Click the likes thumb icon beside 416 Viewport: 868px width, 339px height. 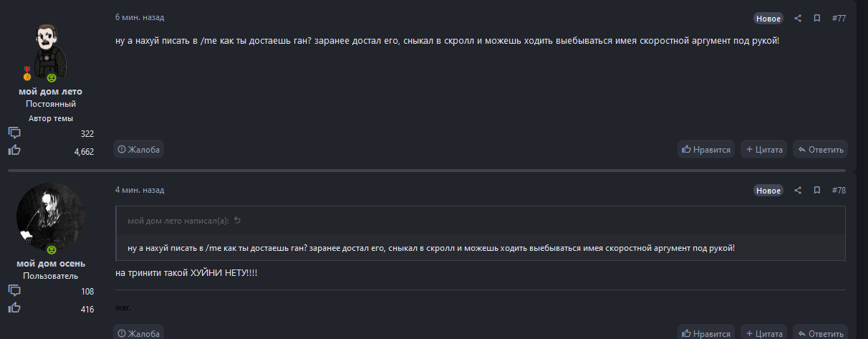click(14, 308)
